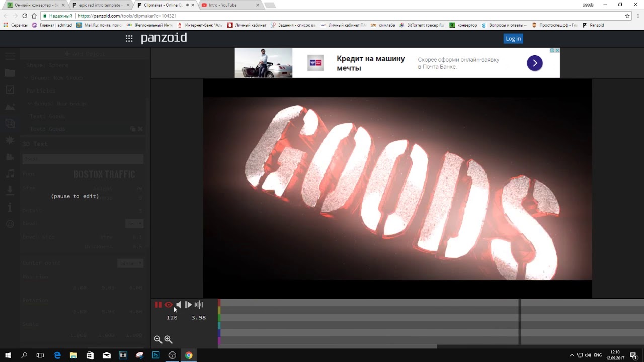Toggle the audio waveform display
Screen dimensions: 644x362
(x=199, y=305)
